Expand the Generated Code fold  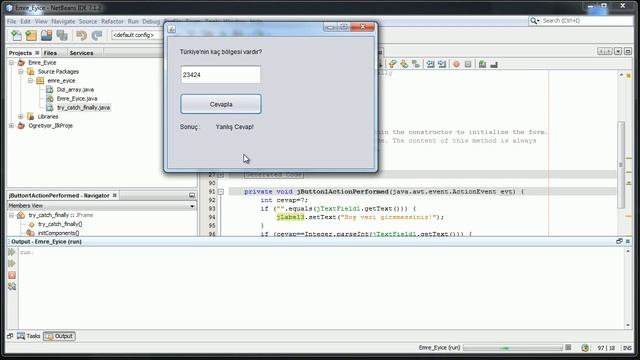coord(220,175)
